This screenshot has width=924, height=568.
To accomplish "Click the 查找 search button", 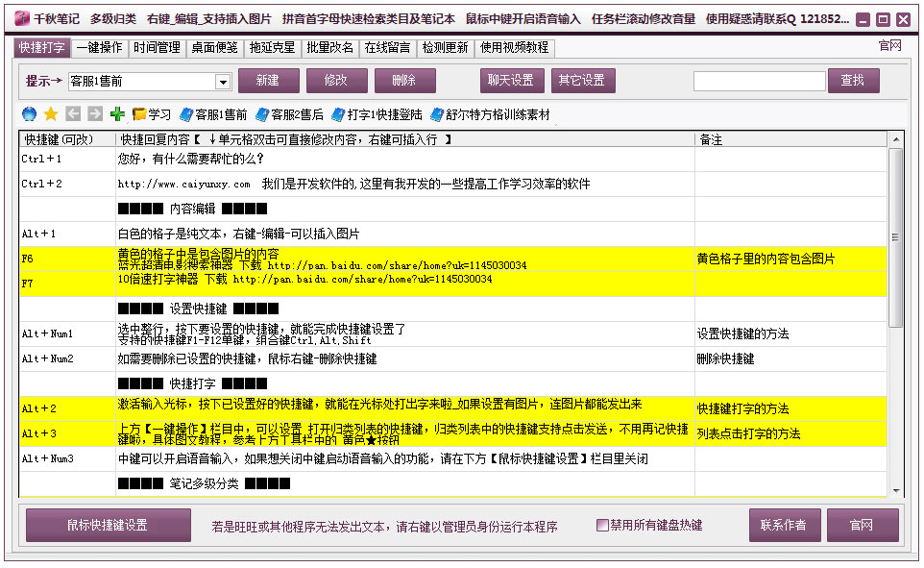I will pyautogui.click(x=853, y=81).
